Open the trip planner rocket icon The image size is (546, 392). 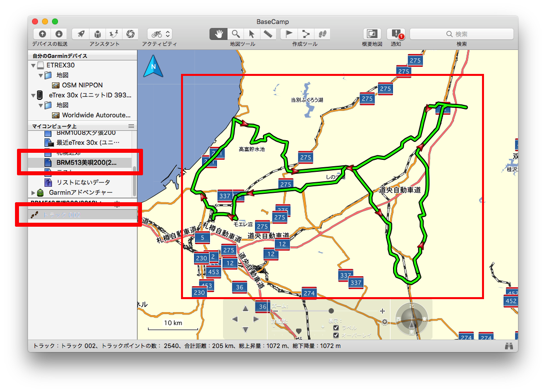pos(81,34)
